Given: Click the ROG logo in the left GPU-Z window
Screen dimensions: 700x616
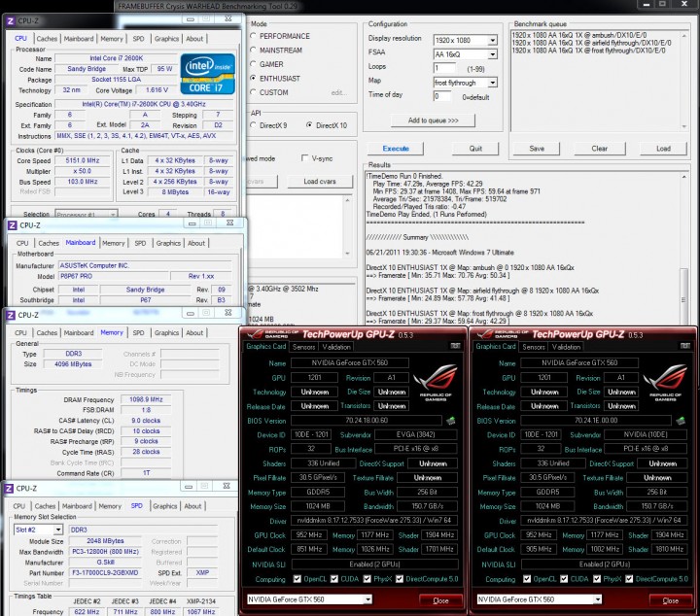Looking at the screenshot, I should coord(436,382).
